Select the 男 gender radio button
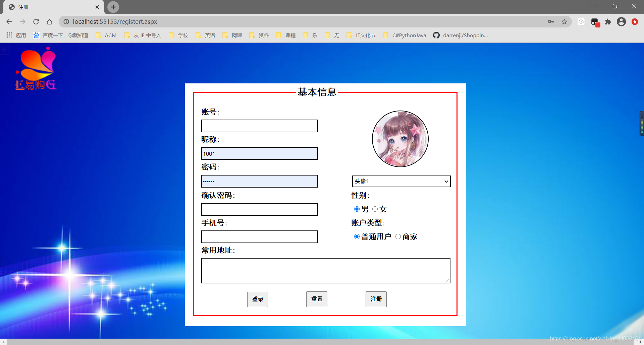Screen dimensions: 644x345 (x=357, y=209)
